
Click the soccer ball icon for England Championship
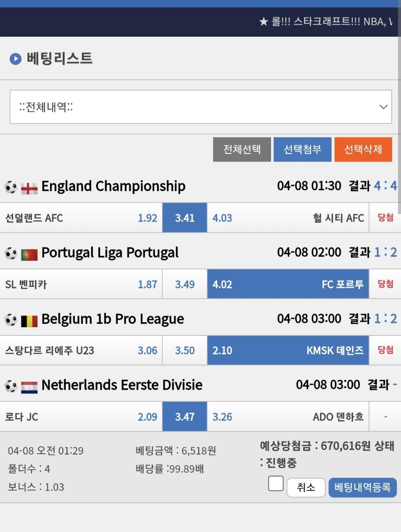tap(11, 187)
